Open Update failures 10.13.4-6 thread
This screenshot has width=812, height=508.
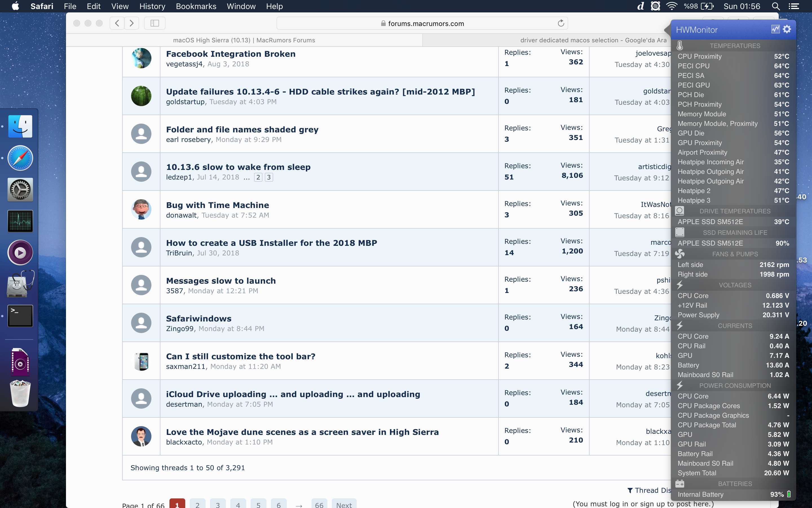click(x=321, y=91)
